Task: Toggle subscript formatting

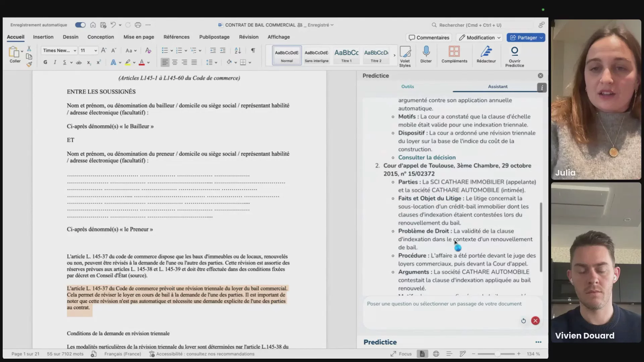Action: [x=89, y=62]
